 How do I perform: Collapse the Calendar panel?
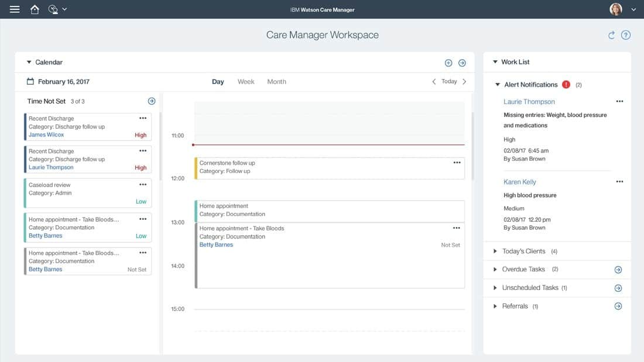(29, 63)
